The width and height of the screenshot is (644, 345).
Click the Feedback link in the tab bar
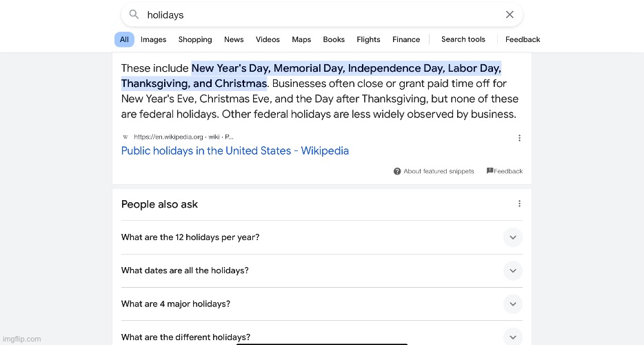click(523, 39)
